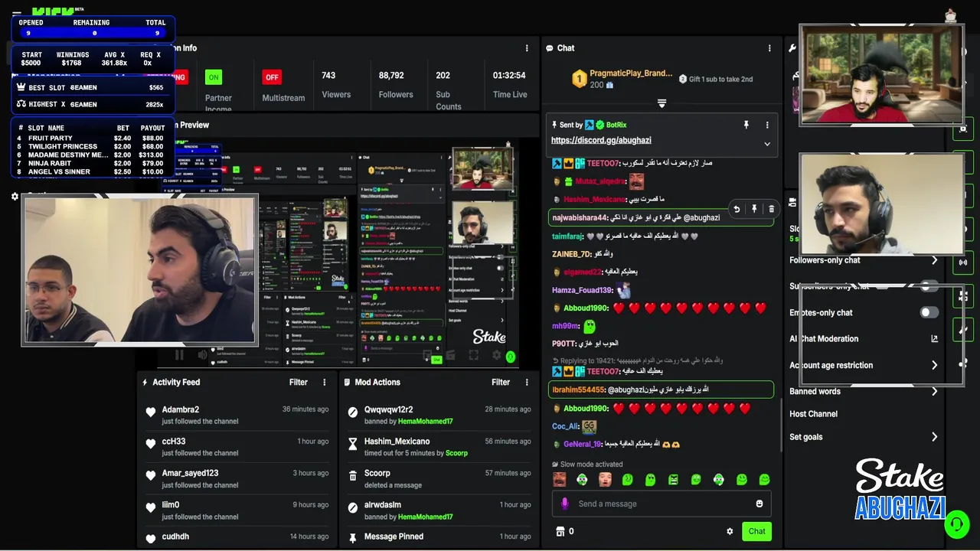
Task: Click the 88,792 Followers count
Action: [x=396, y=85]
